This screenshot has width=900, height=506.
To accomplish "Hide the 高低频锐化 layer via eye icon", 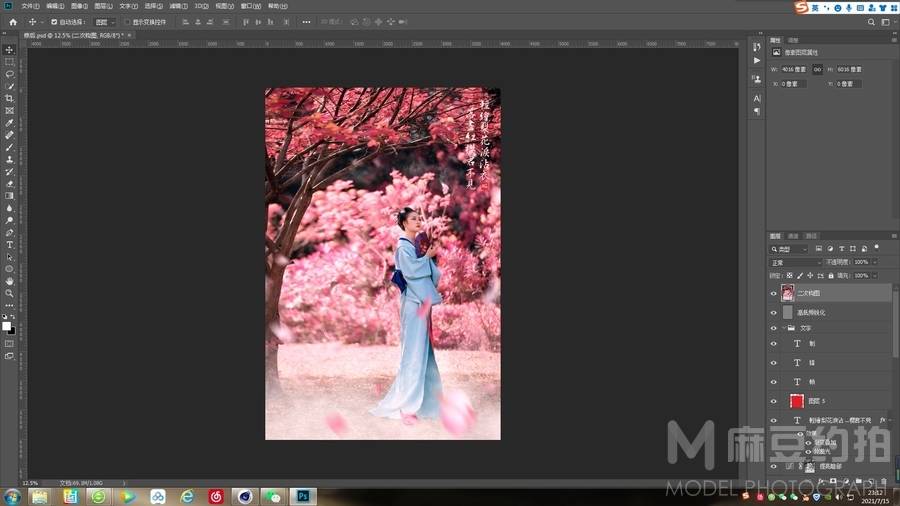I will pyautogui.click(x=773, y=313).
